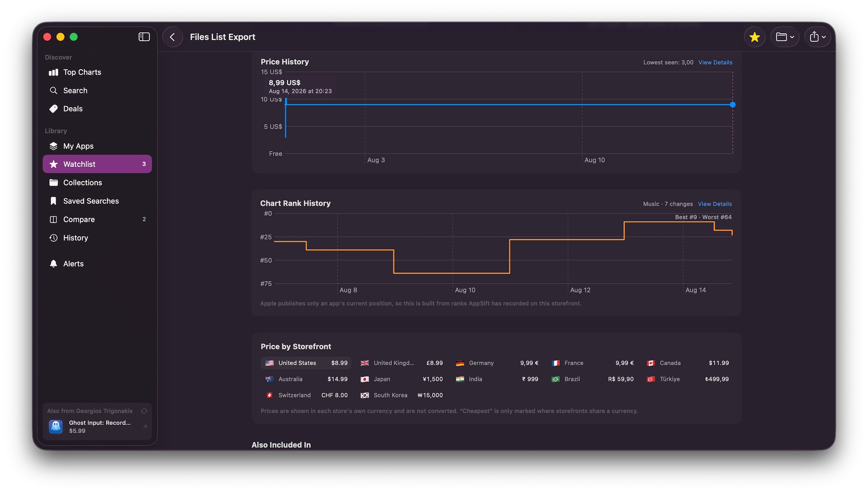Click ¥1,500 Japan price

point(433,379)
